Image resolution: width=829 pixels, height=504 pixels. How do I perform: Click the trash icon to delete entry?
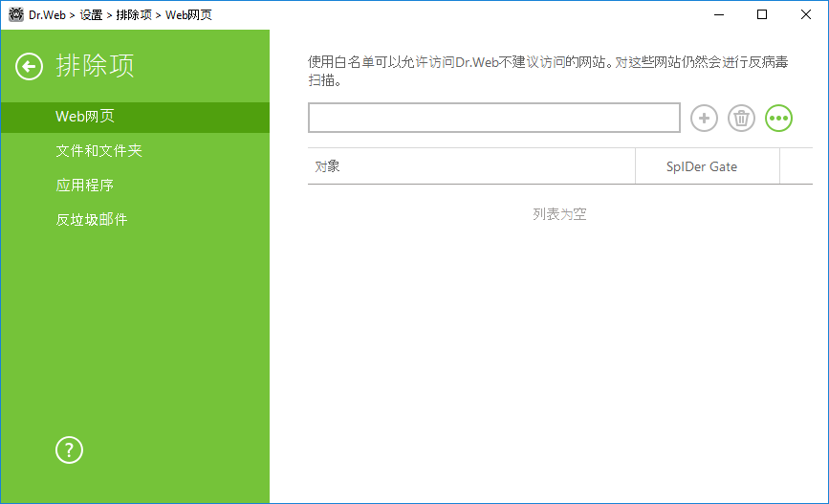[x=741, y=118]
